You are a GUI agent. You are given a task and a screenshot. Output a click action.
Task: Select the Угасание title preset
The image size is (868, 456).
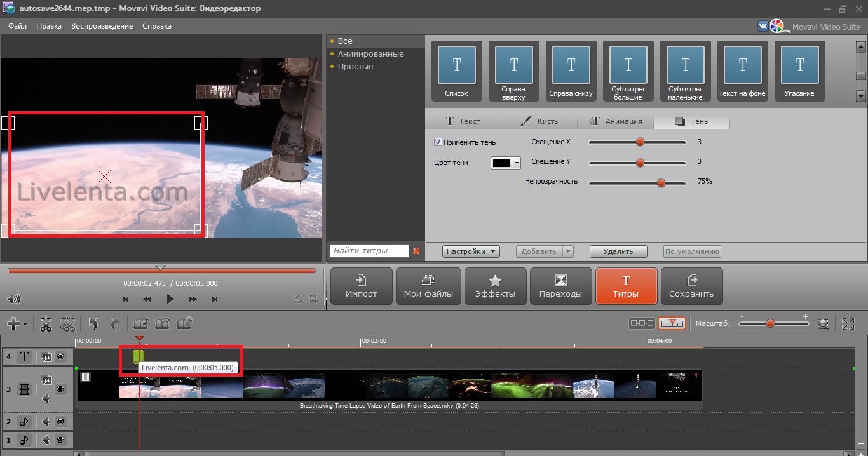[x=799, y=71]
